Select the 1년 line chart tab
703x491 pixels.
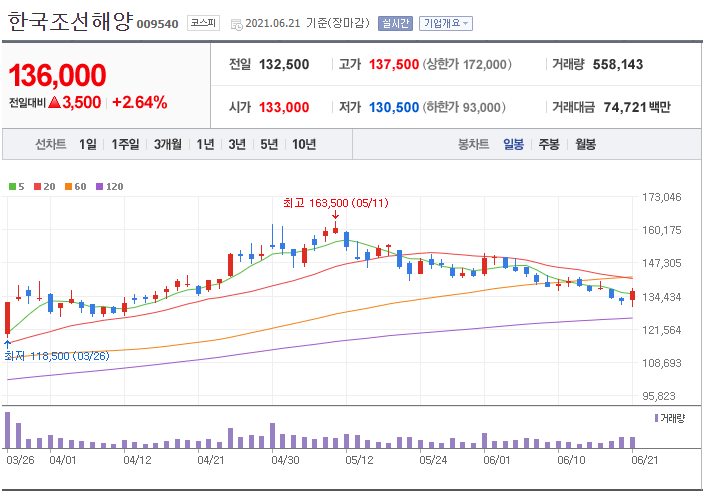pos(205,144)
